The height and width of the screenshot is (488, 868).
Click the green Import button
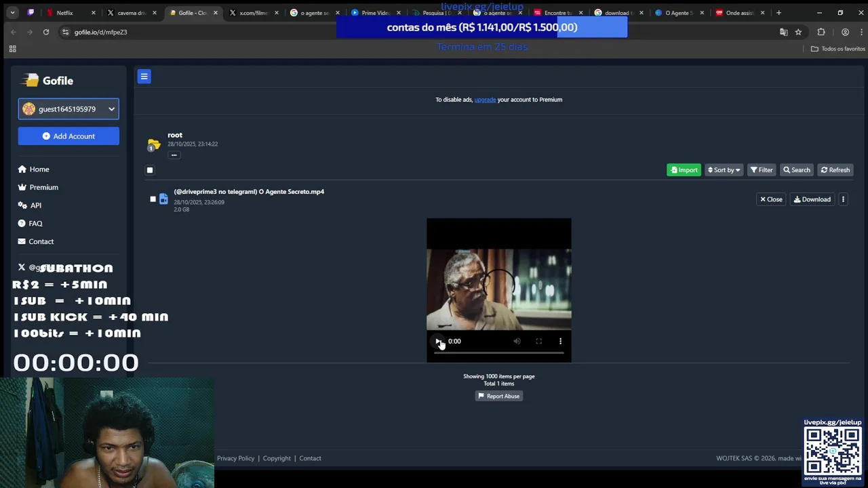[684, 170]
